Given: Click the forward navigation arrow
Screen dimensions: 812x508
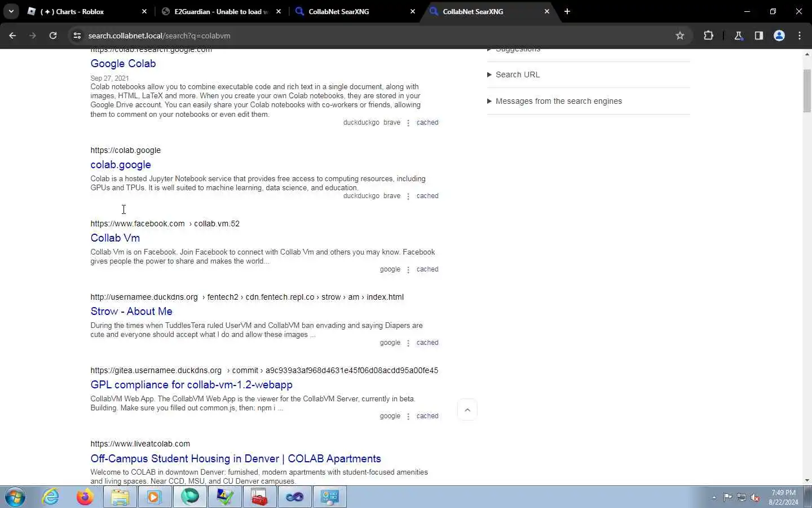Looking at the screenshot, I should [x=32, y=36].
